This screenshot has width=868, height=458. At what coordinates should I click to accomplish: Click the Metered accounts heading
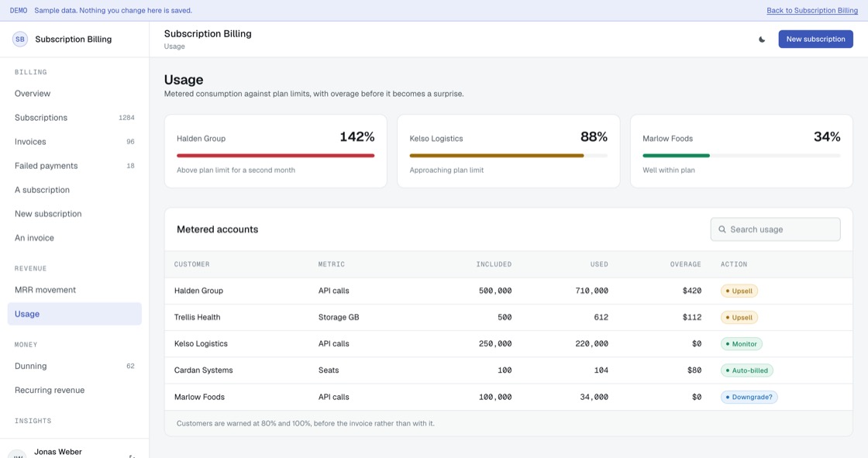218,229
